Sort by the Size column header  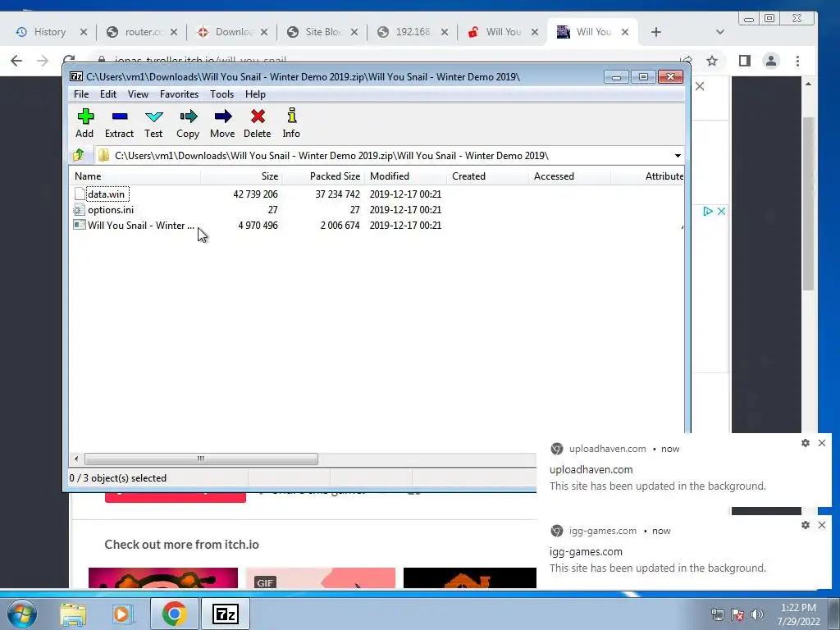tap(242, 176)
